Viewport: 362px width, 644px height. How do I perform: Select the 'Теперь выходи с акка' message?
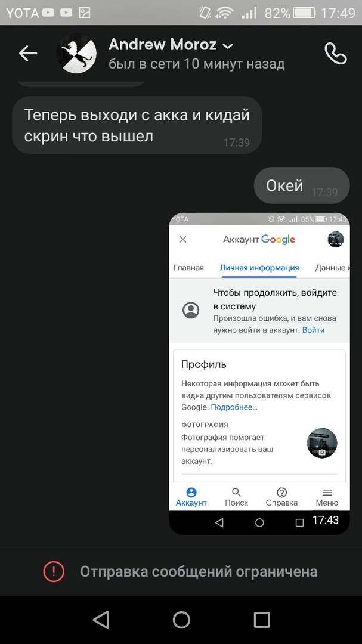(x=137, y=125)
